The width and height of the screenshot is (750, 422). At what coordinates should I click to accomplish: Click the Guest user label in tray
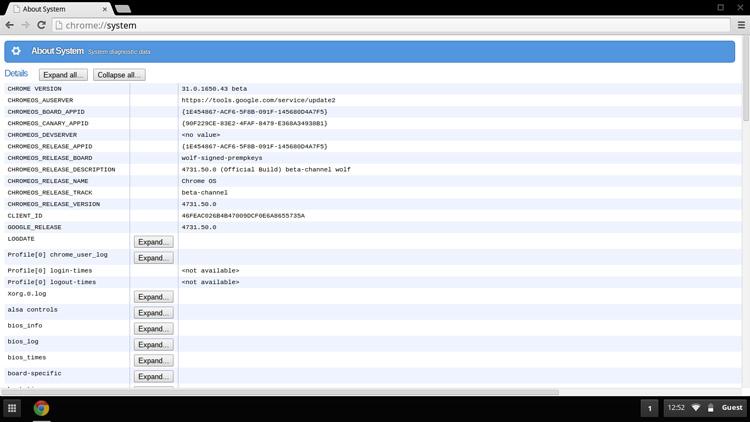(732, 408)
